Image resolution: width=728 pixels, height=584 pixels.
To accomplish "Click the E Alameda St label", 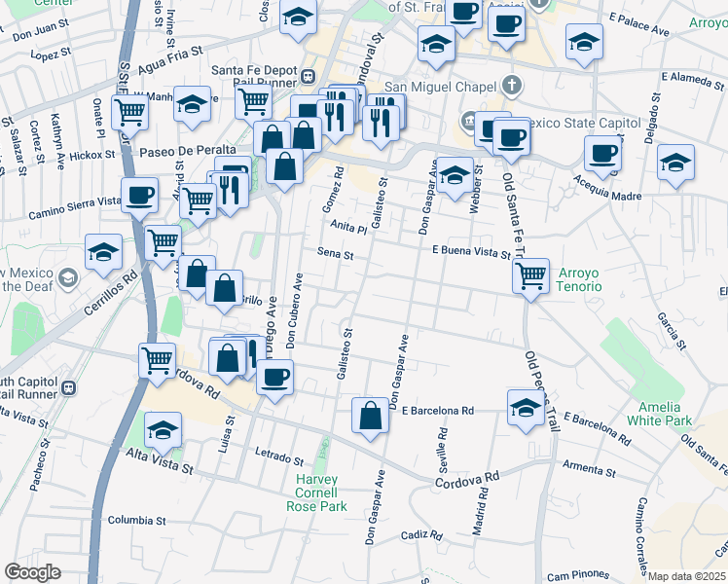I will pyautogui.click(x=693, y=81).
